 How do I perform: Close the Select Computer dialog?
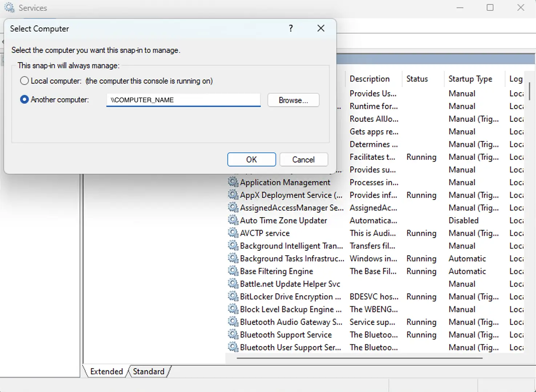321,28
